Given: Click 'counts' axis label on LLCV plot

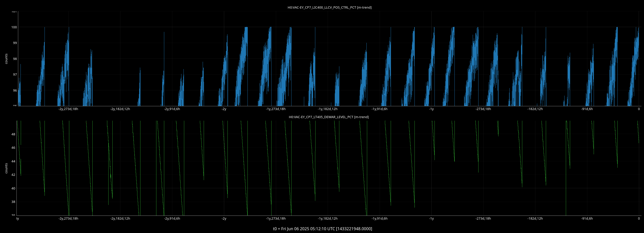Looking at the screenshot, I should (x=6, y=59).
